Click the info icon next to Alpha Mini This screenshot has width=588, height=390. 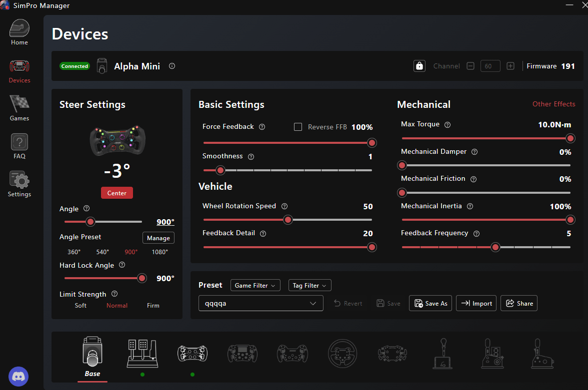click(172, 66)
